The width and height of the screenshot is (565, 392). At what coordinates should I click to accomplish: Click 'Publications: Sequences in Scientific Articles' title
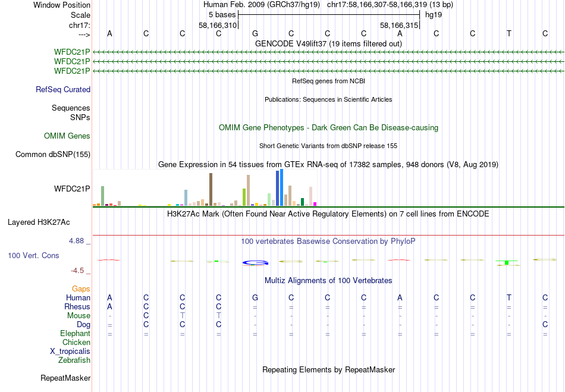tap(328, 99)
